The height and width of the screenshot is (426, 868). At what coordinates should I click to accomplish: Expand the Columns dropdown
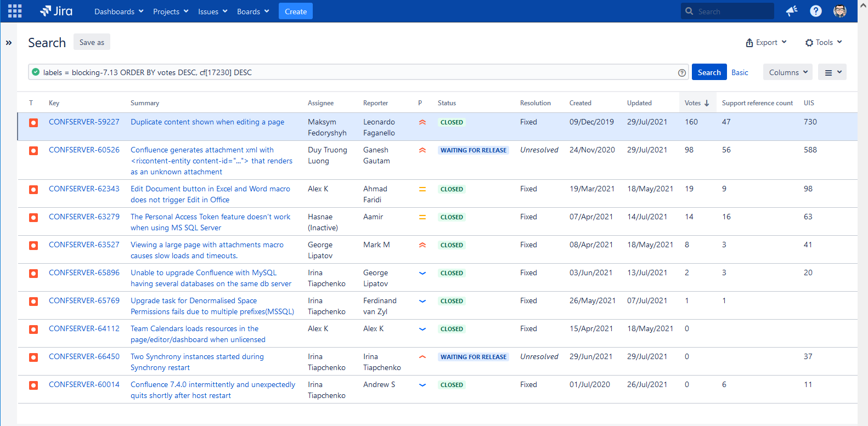tap(788, 72)
